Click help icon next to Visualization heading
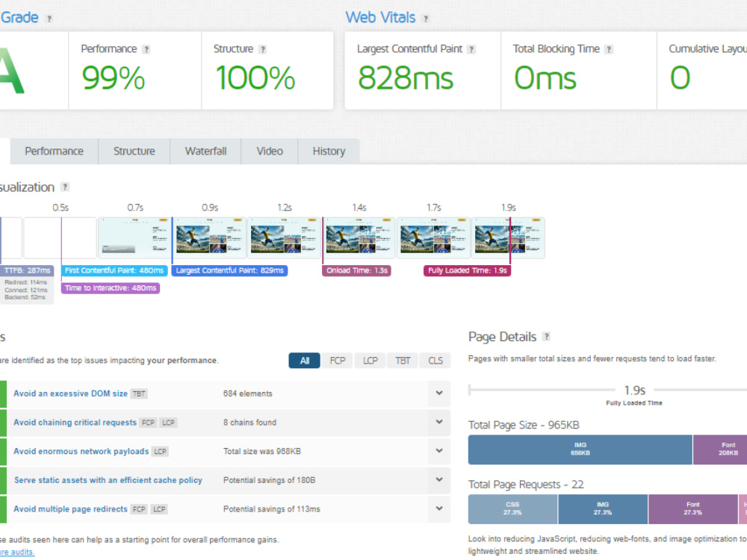Viewport: 747px width, 560px height. (x=65, y=187)
